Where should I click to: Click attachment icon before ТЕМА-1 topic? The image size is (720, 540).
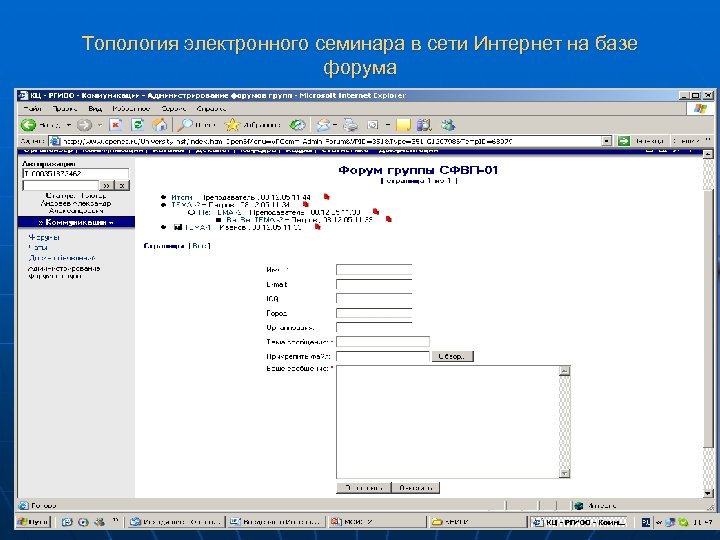(178, 227)
